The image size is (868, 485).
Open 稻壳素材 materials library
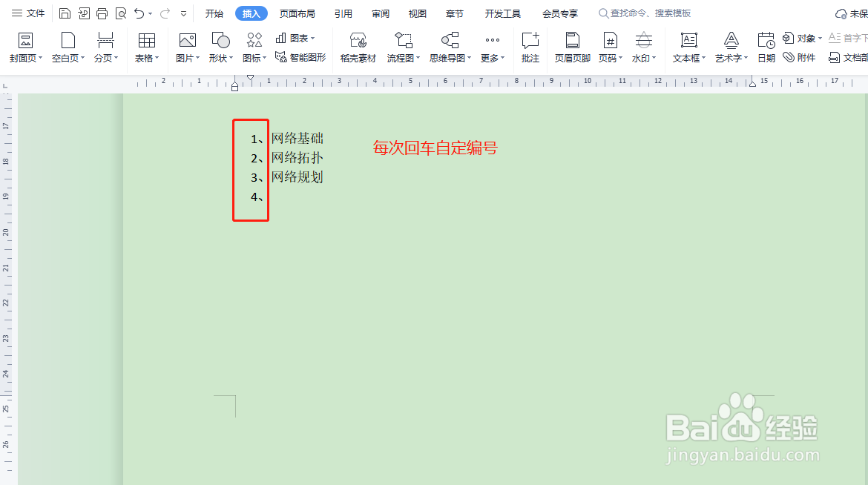358,47
